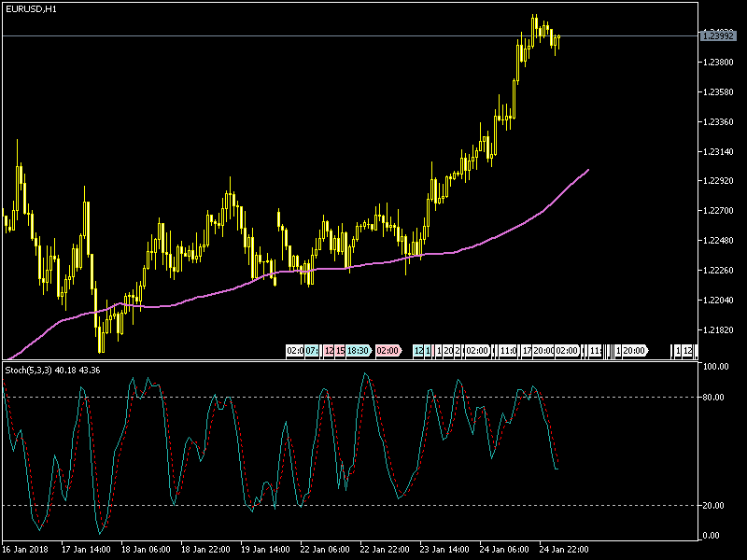Viewport: 747px width, 560px height.
Task: Click the white 20:00 marker at far right
Action: [635, 351]
